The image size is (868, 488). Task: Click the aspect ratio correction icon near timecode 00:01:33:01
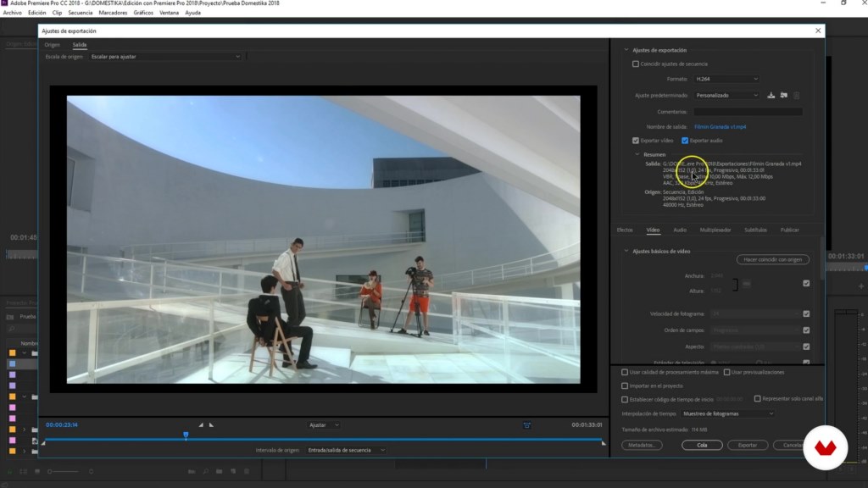tap(527, 425)
